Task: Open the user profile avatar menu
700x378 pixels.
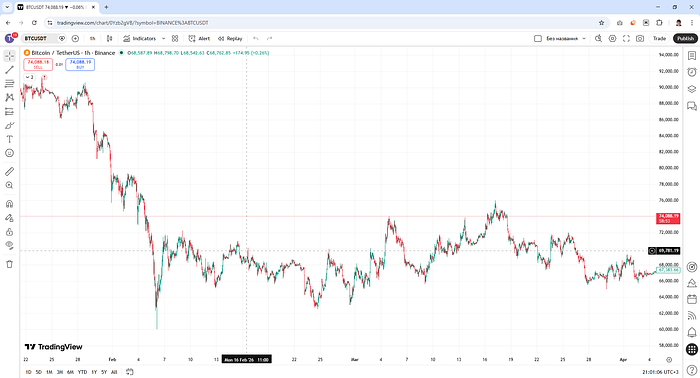Action: (10, 38)
